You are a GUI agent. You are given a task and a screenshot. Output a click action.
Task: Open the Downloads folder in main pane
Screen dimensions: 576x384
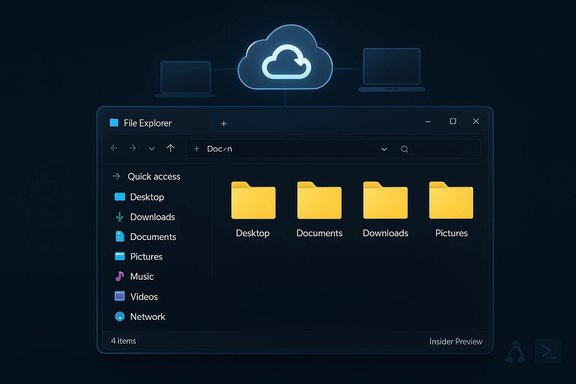point(385,209)
